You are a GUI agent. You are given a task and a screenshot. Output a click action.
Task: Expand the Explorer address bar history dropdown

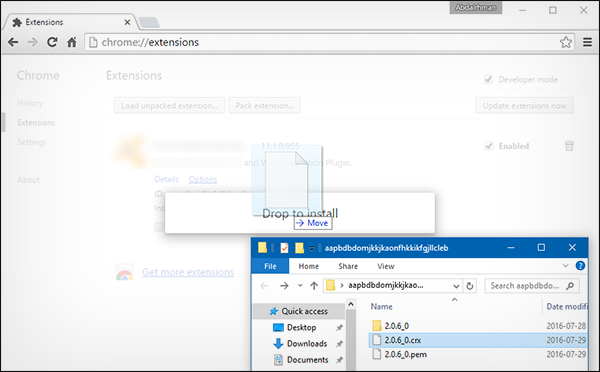point(456,286)
